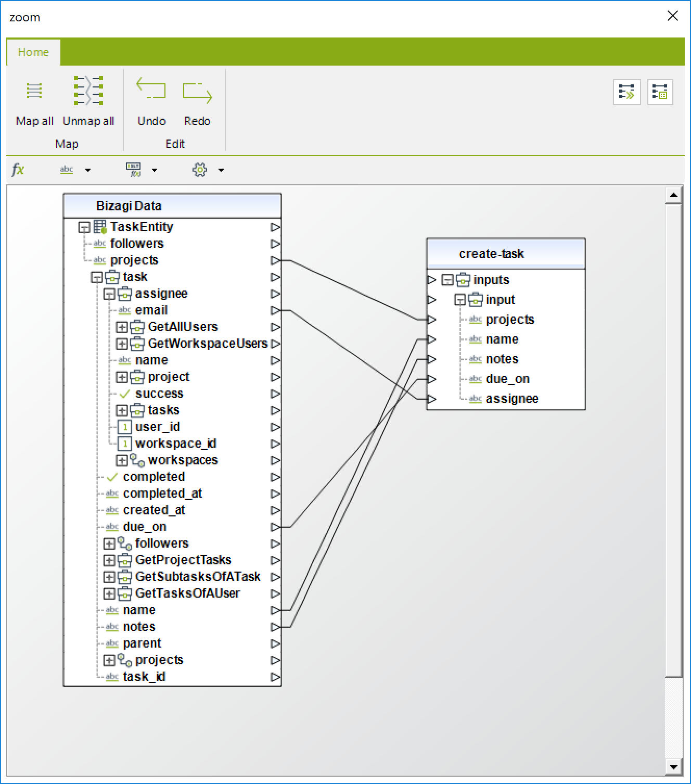
Task: Select the task_id attribute
Action: pyautogui.click(x=144, y=677)
